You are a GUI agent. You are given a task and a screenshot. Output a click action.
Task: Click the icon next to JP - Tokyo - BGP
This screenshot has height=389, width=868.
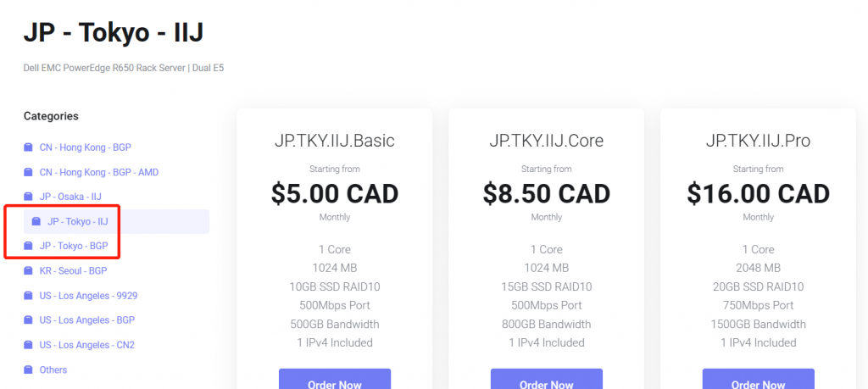pos(28,246)
